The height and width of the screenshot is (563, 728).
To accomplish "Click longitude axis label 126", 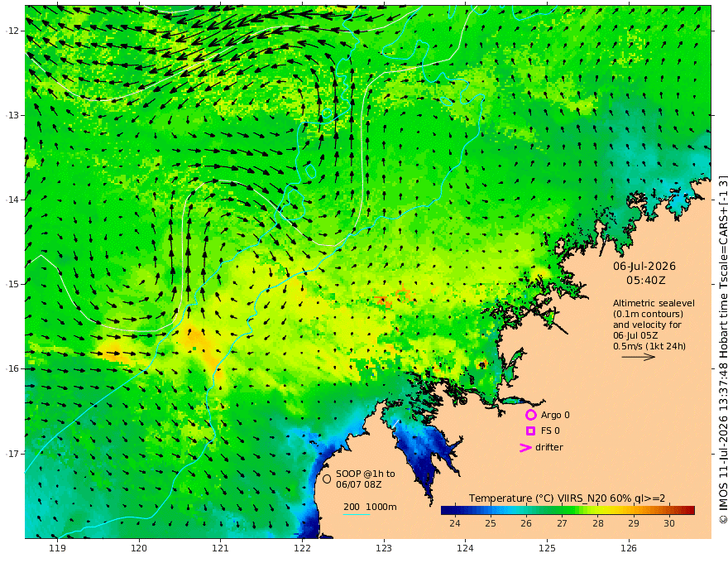I will coord(629,549).
